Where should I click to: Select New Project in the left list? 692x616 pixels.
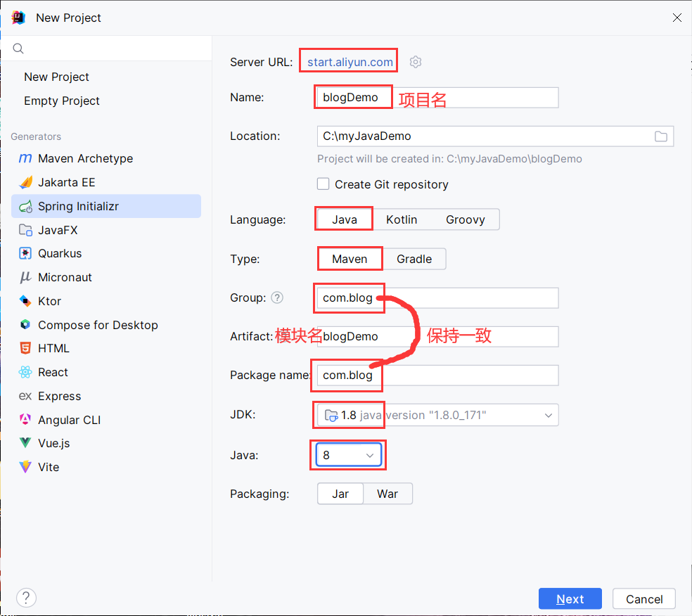tap(56, 77)
